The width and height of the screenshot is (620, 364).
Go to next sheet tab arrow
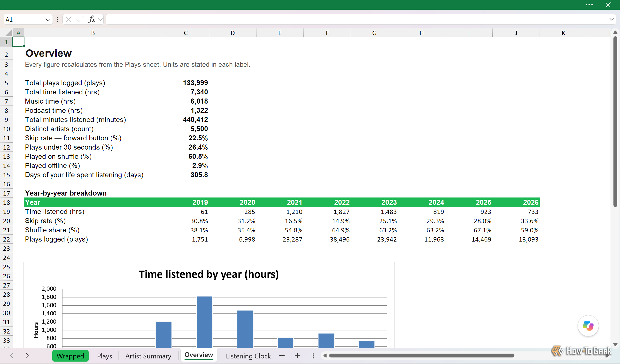(27, 355)
